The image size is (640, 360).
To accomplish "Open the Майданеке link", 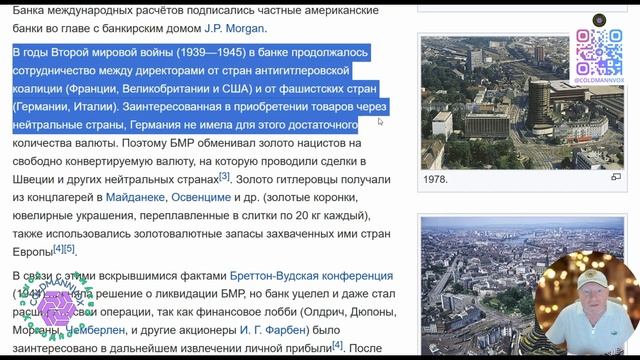I will [x=135, y=197].
